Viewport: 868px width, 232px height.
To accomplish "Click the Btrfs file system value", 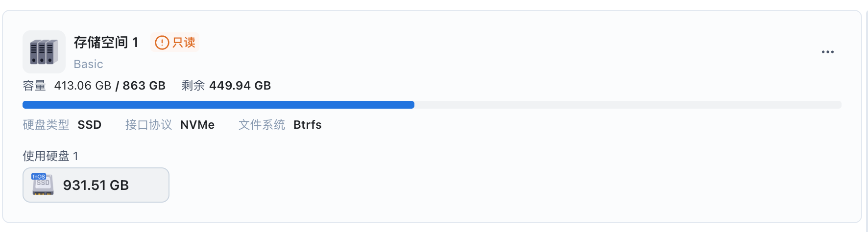I will pyautogui.click(x=307, y=125).
